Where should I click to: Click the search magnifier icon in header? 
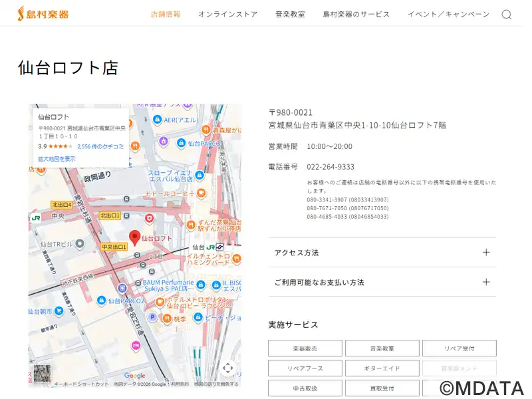(x=506, y=14)
